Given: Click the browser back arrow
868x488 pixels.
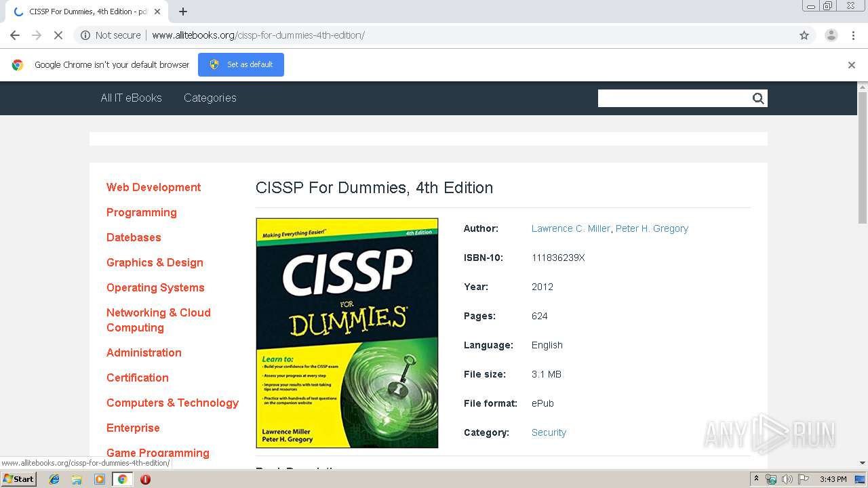Looking at the screenshot, I should pyautogui.click(x=15, y=35).
